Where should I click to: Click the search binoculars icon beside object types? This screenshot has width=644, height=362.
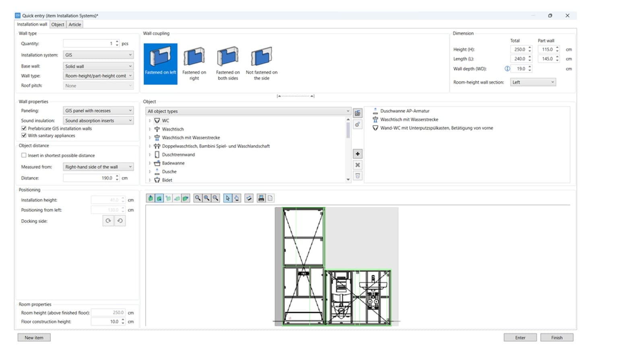357,113
